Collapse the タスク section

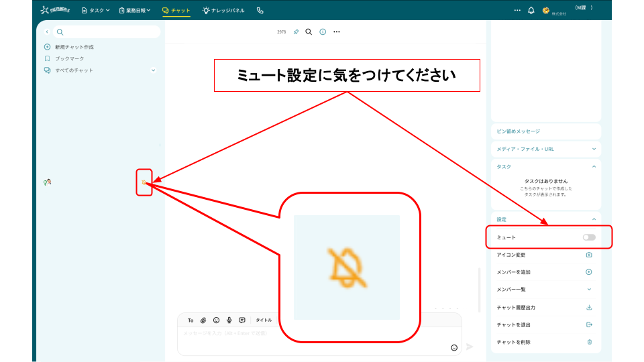(x=594, y=166)
